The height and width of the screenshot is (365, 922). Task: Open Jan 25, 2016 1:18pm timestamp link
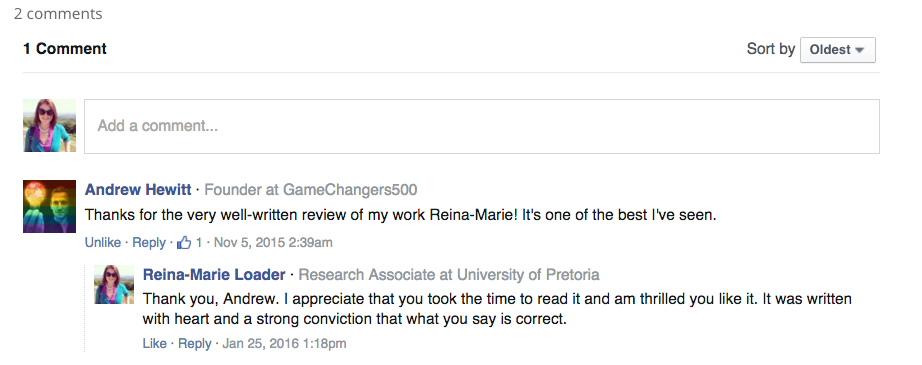tap(284, 343)
